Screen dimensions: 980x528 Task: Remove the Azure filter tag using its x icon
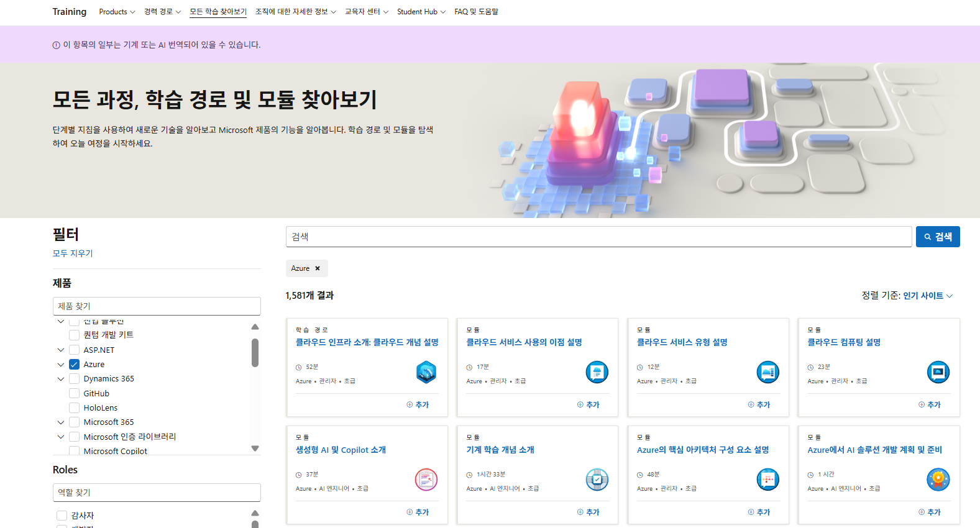click(x=318, y=268)
